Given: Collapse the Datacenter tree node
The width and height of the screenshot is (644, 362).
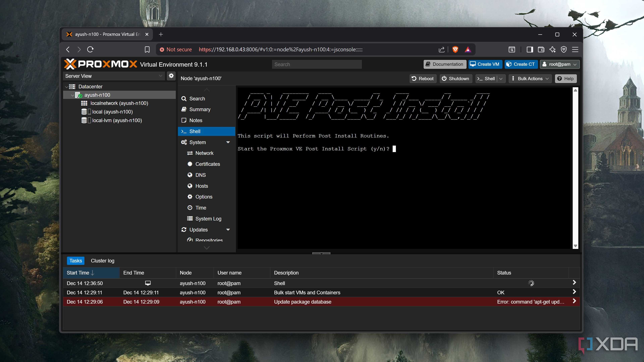Looking at the screenshot, I should (67, 87).
